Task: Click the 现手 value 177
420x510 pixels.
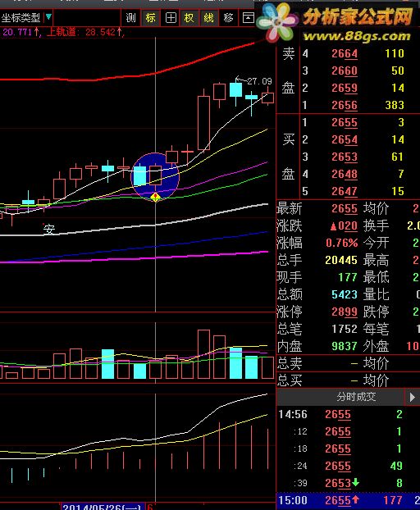Action: tap(348, 278)
